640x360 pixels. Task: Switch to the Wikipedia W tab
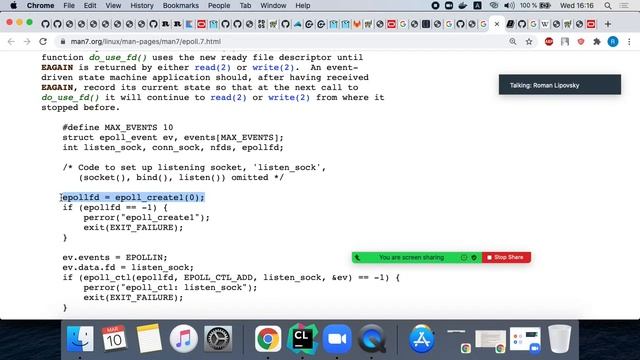pos(544,24)
